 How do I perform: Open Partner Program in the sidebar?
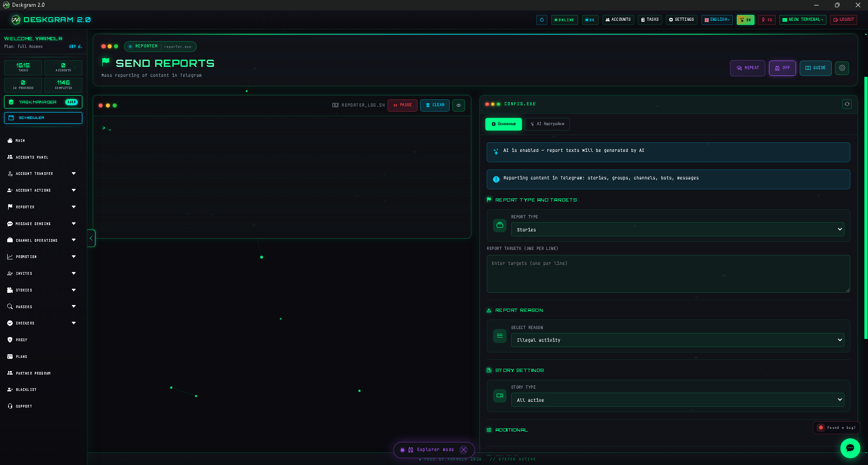coord(43,373)
